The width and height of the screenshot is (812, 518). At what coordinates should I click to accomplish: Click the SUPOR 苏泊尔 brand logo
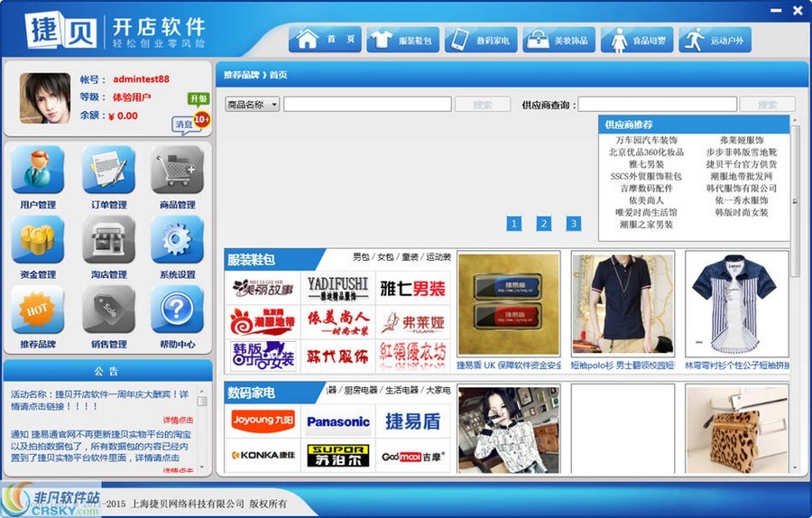(x=337, y=456)
